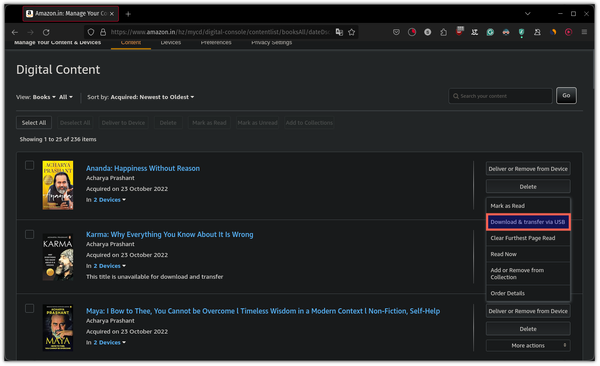
Task: Choose Add or Remove from Collection
Action: [x=528, y=274]
